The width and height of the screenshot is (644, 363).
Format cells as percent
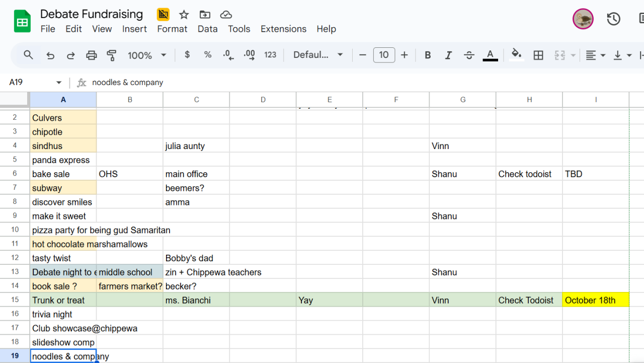click(208, 55)
